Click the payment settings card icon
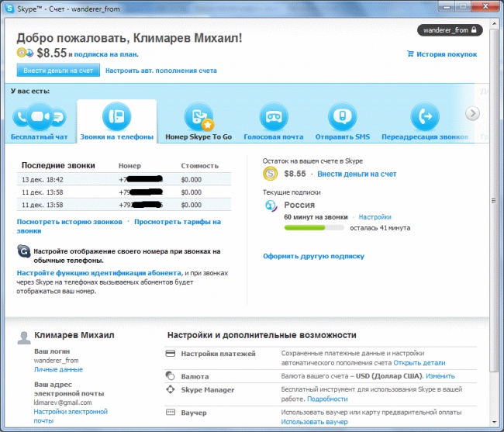 click(171, 354)
